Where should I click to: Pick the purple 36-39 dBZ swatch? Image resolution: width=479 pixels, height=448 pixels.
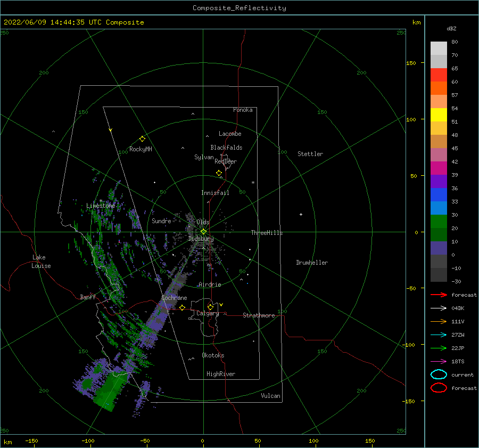pyautogui.click(x=439, y=182)
